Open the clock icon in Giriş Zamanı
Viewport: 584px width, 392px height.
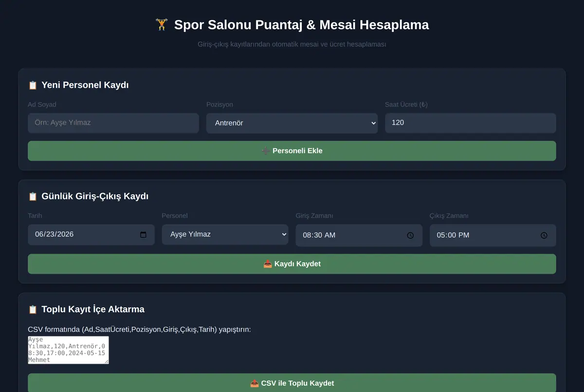coord(410,235)
